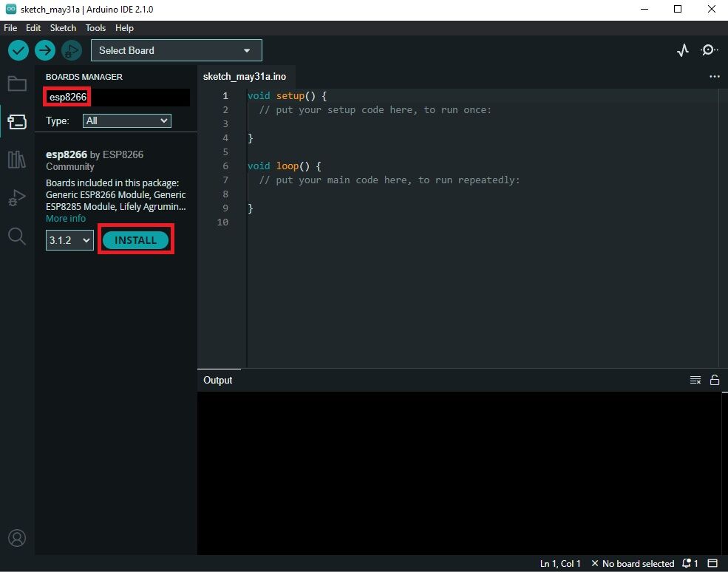
Task: Open Library Manager books icon
Action: pos(17,159)
